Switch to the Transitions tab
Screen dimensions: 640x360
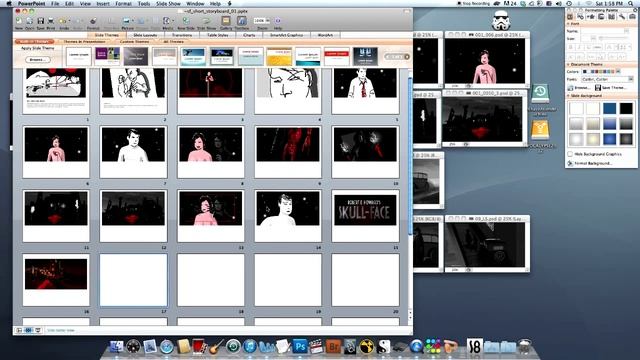(182, 35)
